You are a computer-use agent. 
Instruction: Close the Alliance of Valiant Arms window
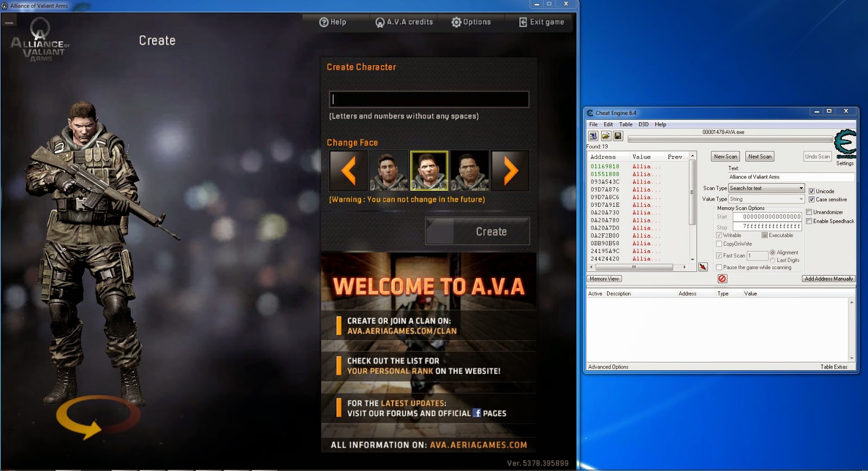(566, 4)
